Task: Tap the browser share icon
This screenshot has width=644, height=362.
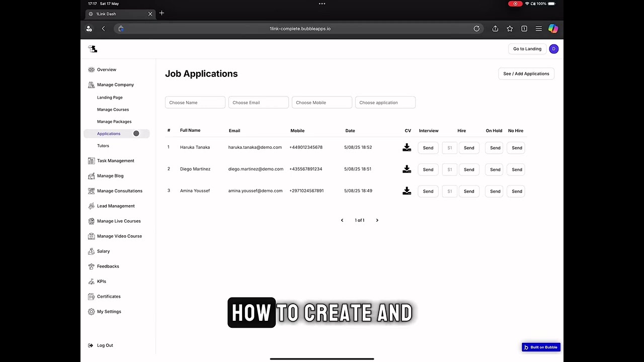Action: 495,29
